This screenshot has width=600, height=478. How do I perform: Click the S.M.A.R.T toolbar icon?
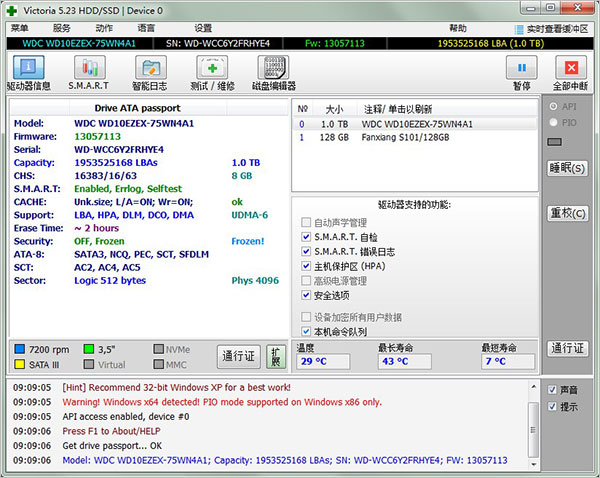pos(88,72)
